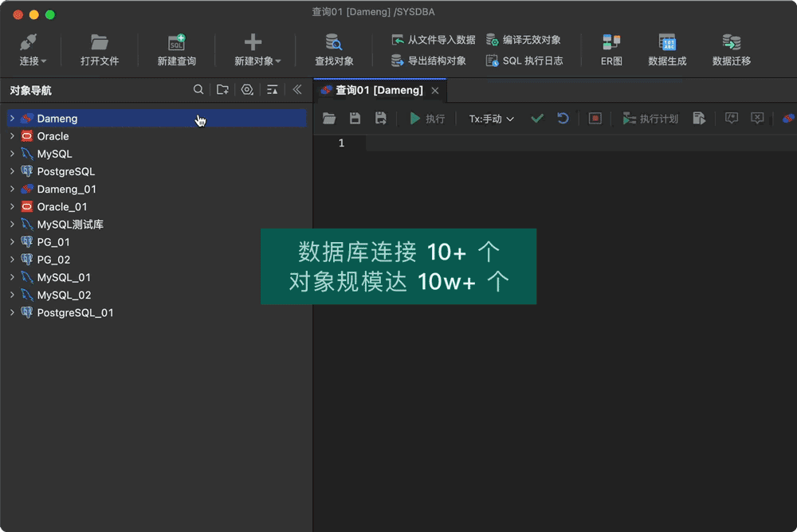
Task: Start the 数据迁移 migration tool
Action: coord(731,48)
